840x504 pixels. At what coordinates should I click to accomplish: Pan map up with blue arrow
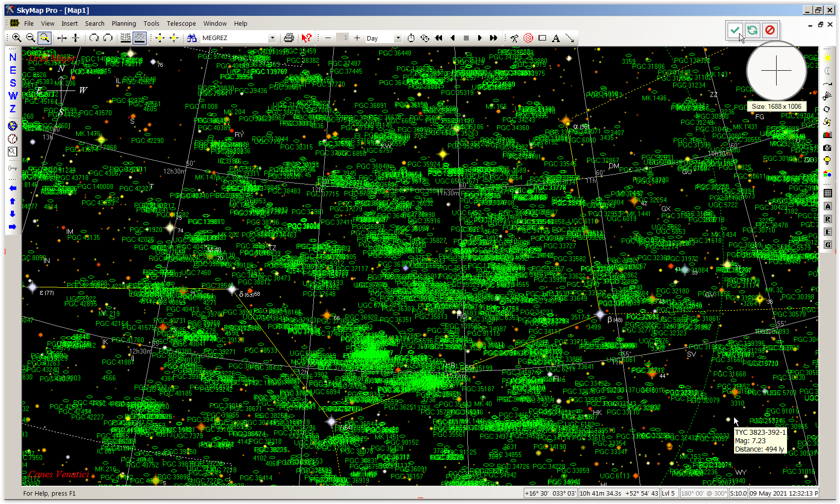click(13, 201)
